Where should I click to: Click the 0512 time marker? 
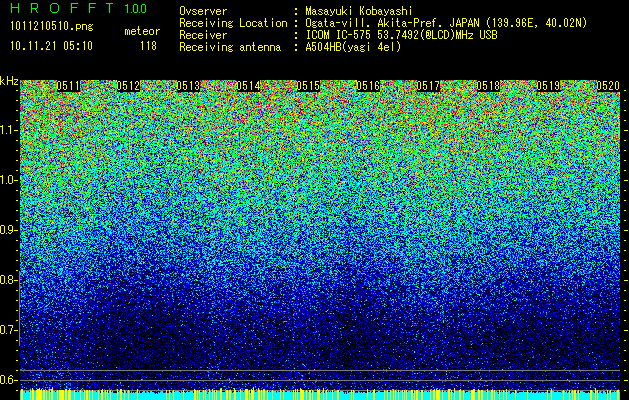(x=128, y=86)
